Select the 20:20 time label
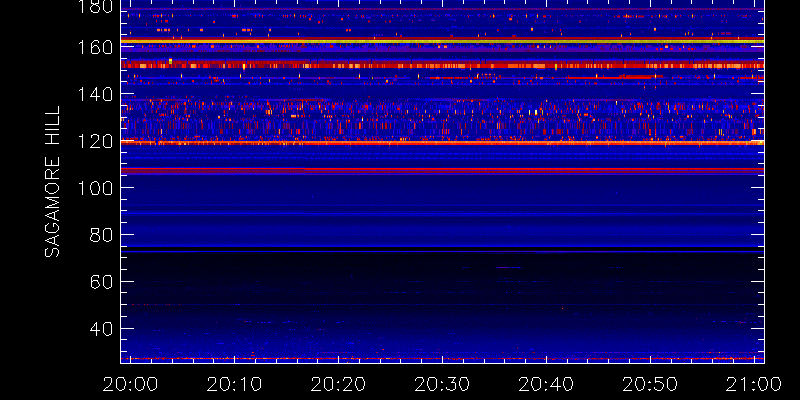This screenshot has height=400, width=800. coord(338,384)
